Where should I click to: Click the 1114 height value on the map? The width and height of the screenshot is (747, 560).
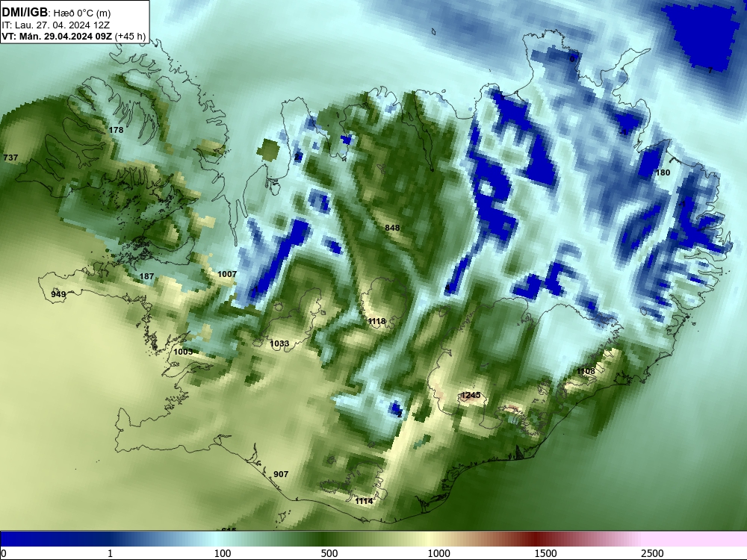coord(364,501)
